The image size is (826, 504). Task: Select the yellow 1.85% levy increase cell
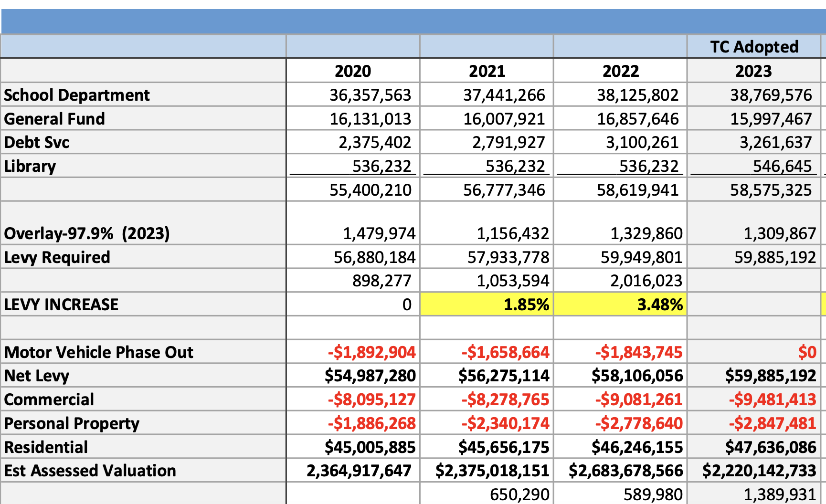487,304
